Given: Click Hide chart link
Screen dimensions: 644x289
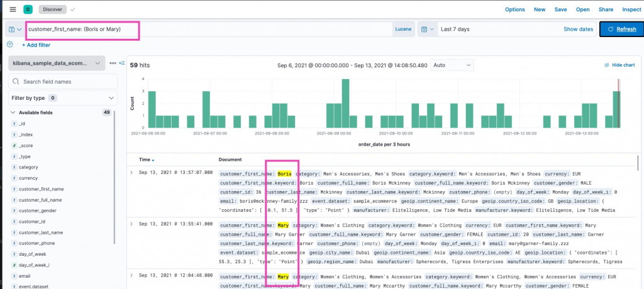Looking at the screenshot, I should 623,65.
